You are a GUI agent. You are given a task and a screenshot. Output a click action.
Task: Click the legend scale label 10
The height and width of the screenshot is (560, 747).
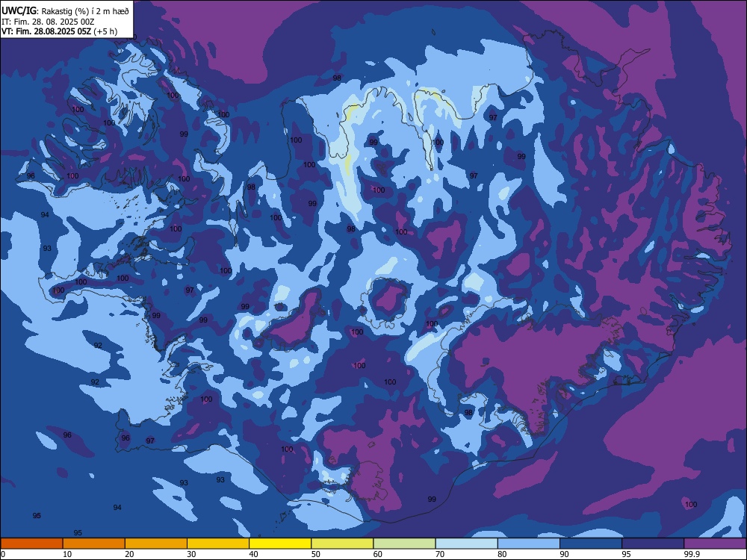(x=67, y=554)
